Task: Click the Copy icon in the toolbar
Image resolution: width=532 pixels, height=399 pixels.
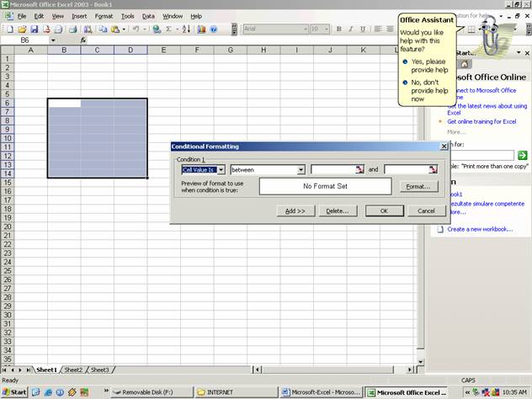Action: [x=103, y=29]
